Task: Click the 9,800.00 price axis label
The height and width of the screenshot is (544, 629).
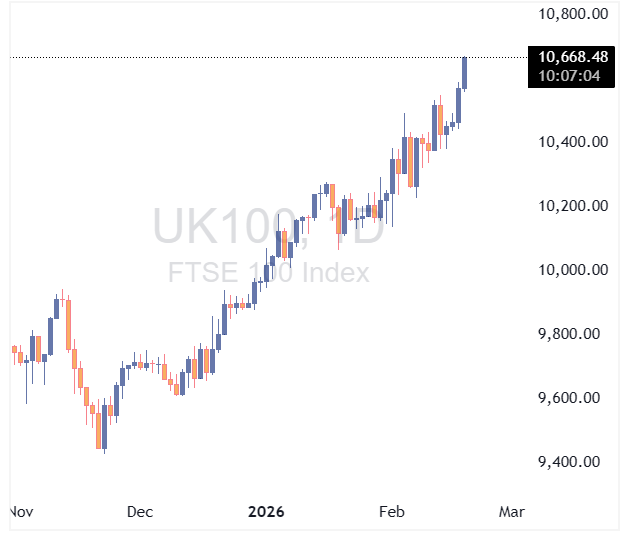Action: tap(577, 334)
